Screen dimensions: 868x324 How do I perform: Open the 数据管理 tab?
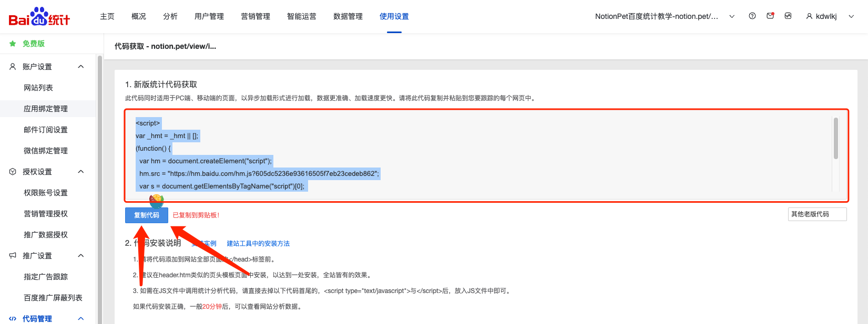click(348, 16)
